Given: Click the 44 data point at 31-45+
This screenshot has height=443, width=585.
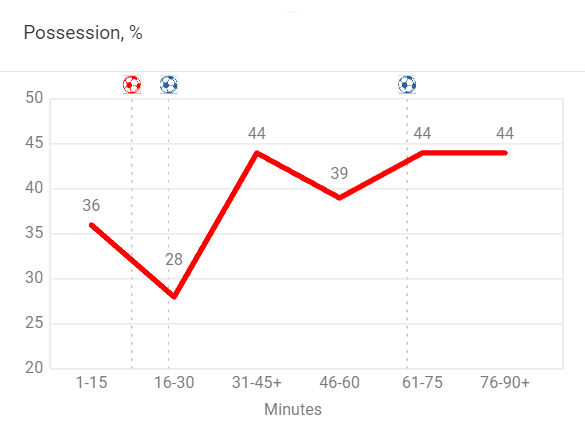Looking at the screenshot, I should 257,153.
